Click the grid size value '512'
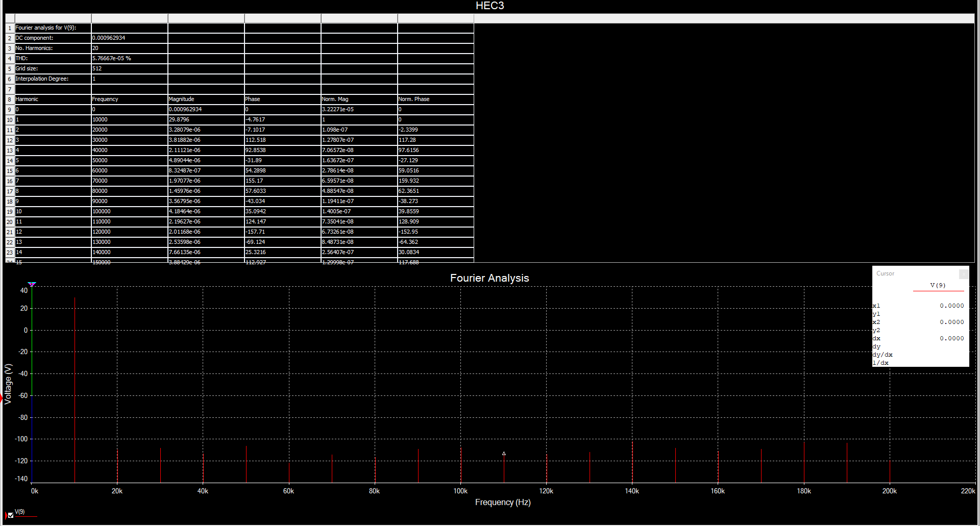Viewport: 980px width, 526px height. pos(130,69)
